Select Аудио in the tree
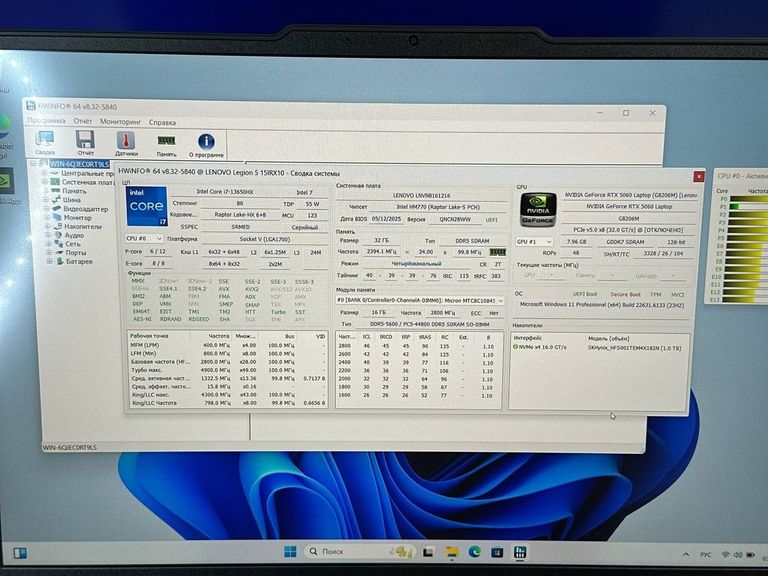Screen dimensions: 768x576 (x=74, y=235)
